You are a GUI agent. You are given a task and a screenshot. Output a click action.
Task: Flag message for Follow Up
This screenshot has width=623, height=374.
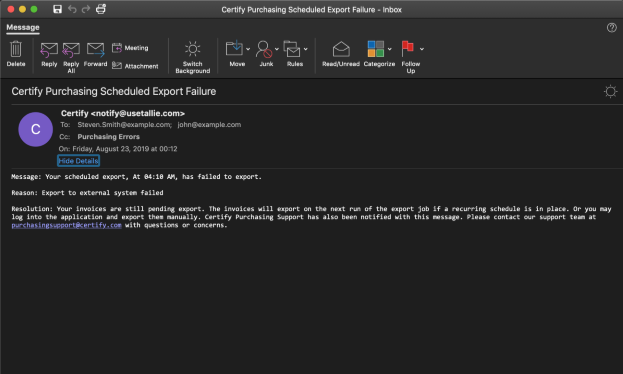[x=410, y=57]
